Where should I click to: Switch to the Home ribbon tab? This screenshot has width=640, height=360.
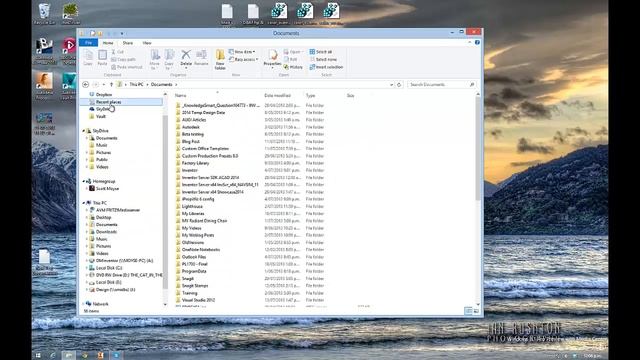108,43
